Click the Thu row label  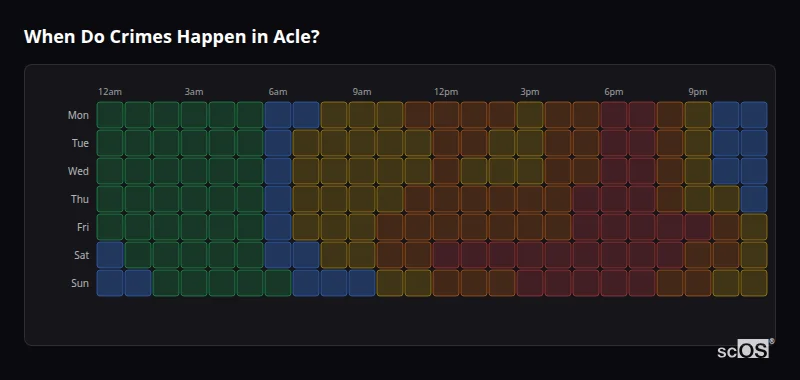80,199
